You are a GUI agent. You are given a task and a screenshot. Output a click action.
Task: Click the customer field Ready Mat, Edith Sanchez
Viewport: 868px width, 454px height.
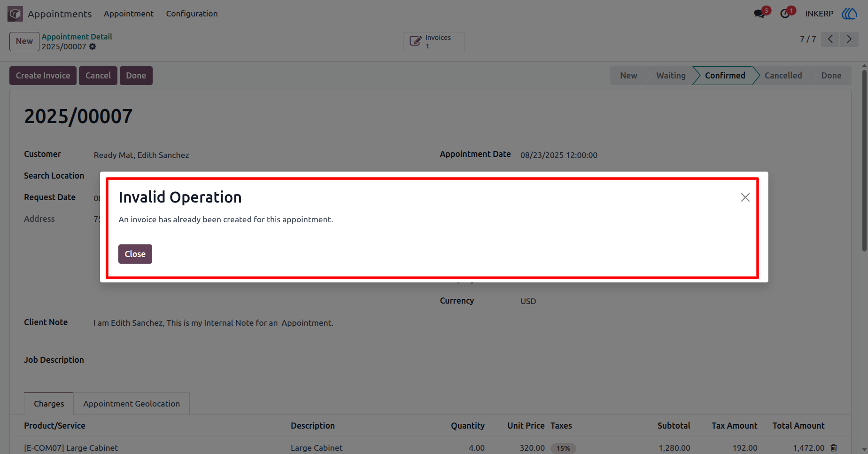[141, 155]
